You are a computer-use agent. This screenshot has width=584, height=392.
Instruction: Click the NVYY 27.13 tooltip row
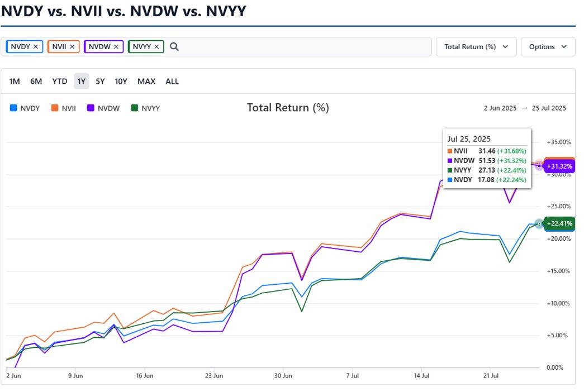click(487, 170)
